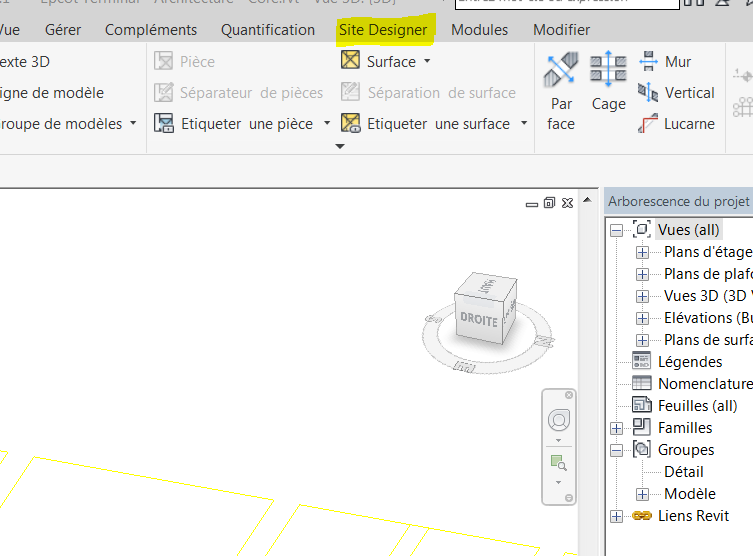
Task: Select the Cage shaft opening tool
Action: (608, 72)
